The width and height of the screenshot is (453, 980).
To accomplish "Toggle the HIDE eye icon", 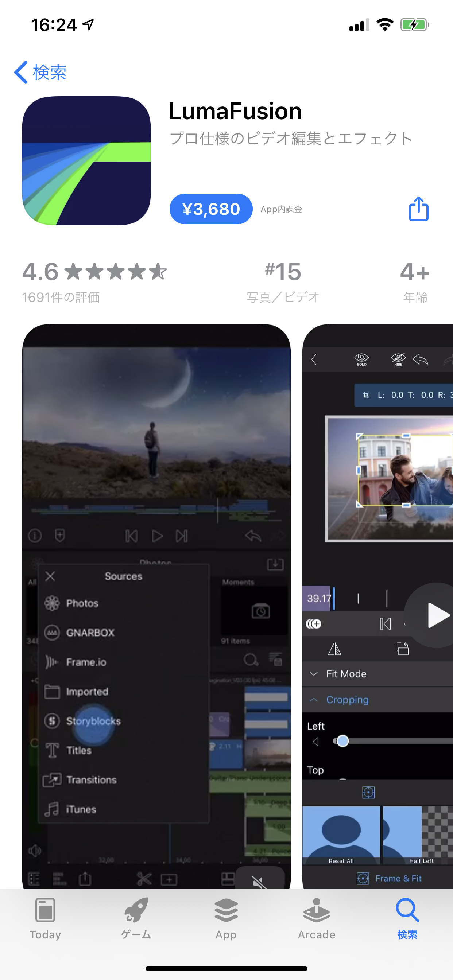I will (x=398, y=359).
